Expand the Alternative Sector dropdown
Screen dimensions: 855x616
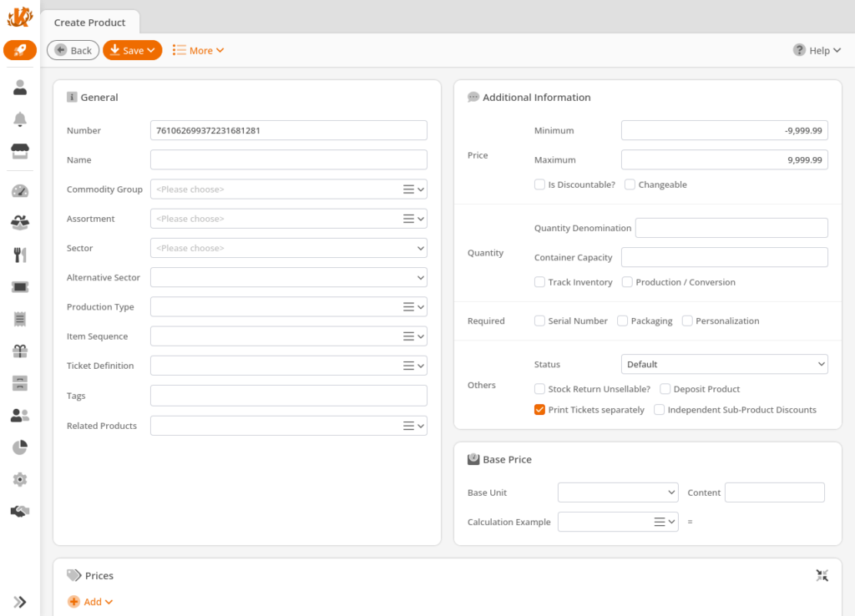[288, 277]
